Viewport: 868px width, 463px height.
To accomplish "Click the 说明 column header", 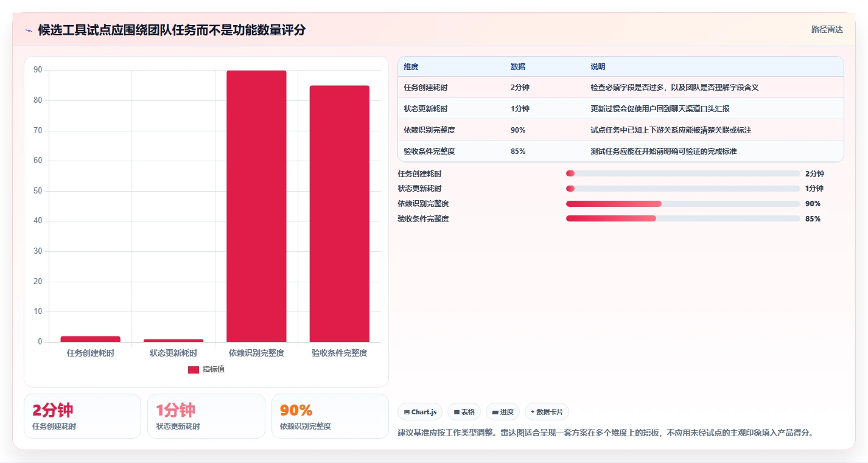I will pyautogui.click(x=598, y=67).
